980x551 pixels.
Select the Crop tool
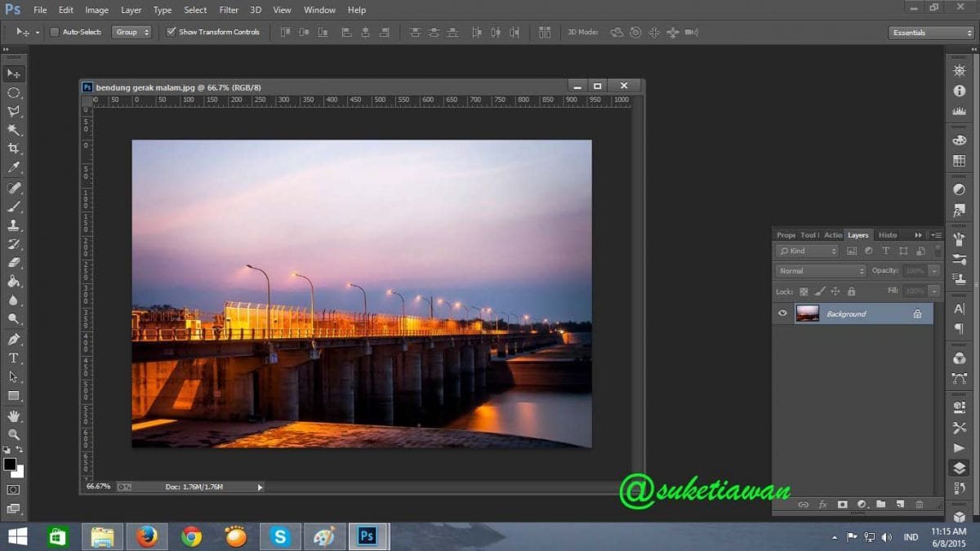[x=13, y=149]
